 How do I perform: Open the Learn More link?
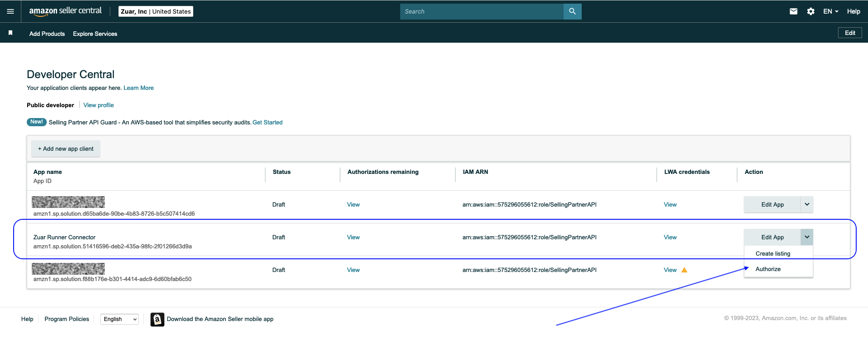click(138, 88)
